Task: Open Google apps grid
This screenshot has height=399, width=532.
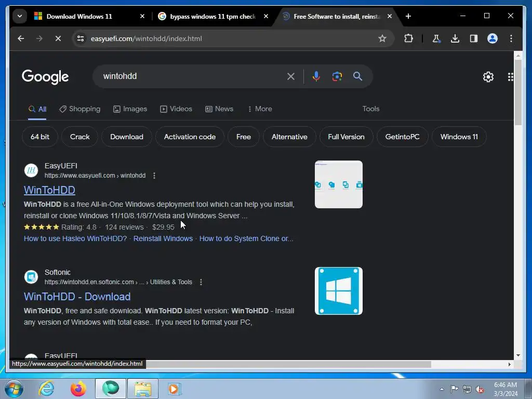Action: click(x=510, y=77)
